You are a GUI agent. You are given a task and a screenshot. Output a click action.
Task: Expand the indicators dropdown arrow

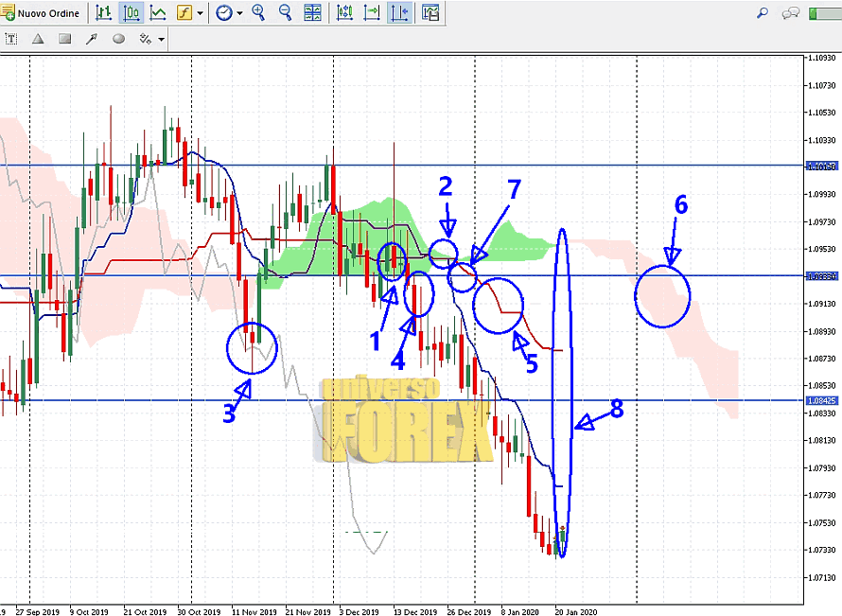201,13
